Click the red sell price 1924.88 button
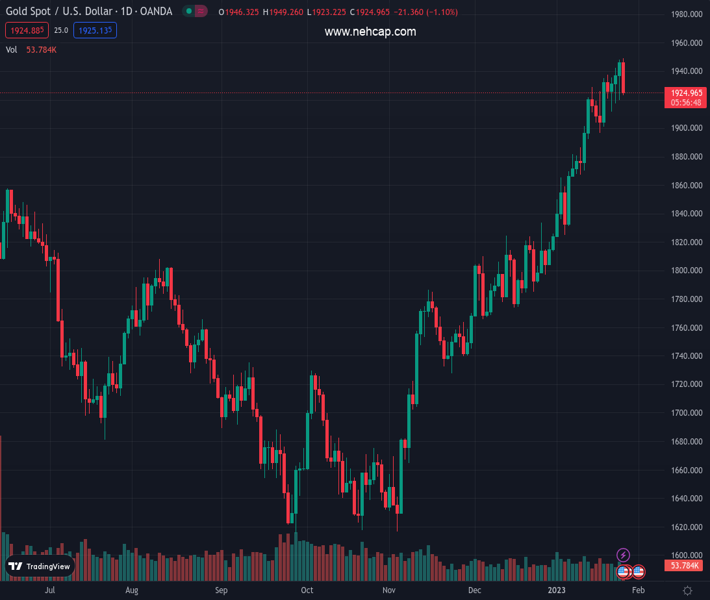 point(24,31)
